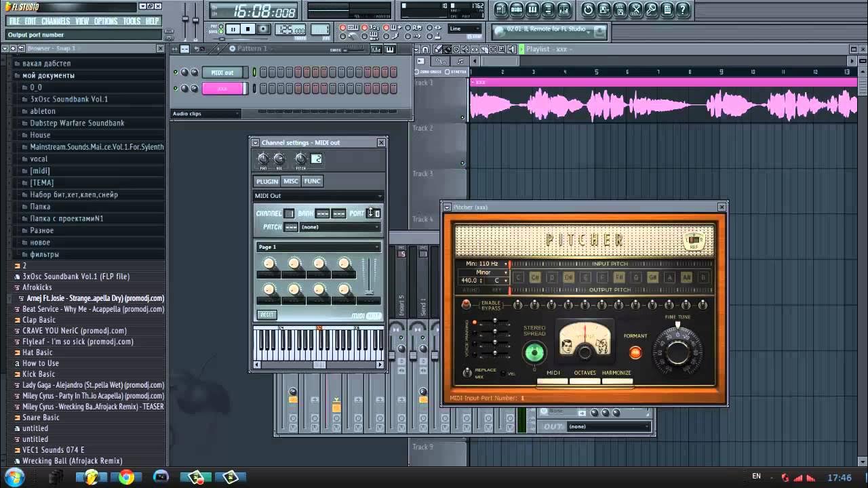Click the render/export toolbar icon
This screenshot has height=488, width=868.
pyautogui.click(x=620, y=9)
